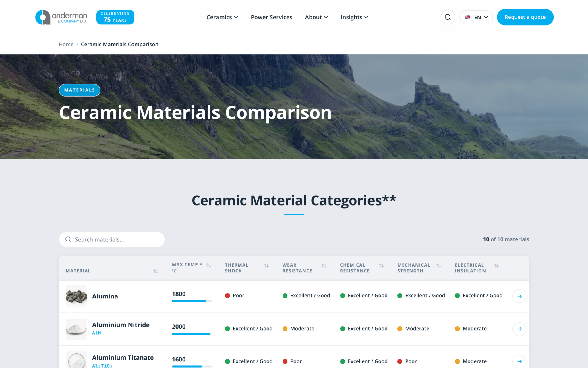Sort table by Material column arrows
Viewport: 588px width, 368px height.
click(x=156, y=271)
